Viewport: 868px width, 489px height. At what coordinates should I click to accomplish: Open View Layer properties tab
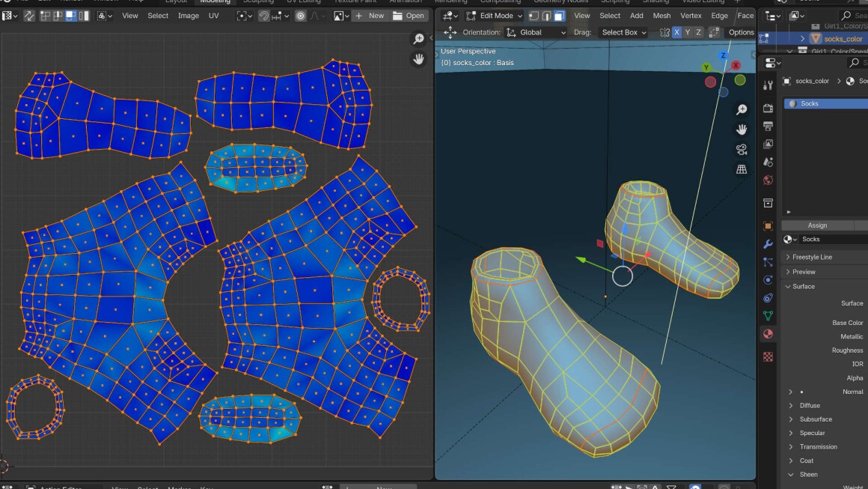768,145
